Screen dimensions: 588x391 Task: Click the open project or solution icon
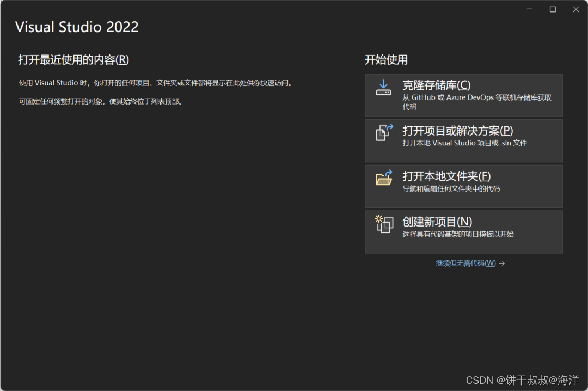[x=384, y=132]
